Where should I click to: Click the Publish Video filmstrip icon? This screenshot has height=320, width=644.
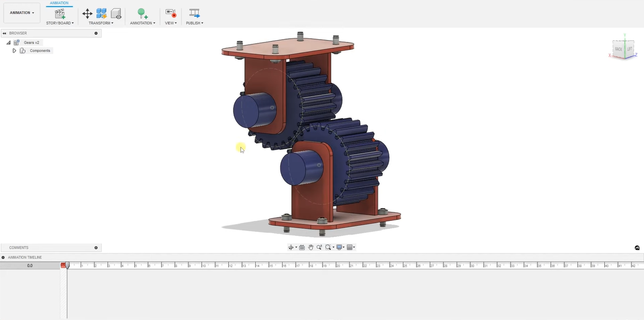point(194,14)
